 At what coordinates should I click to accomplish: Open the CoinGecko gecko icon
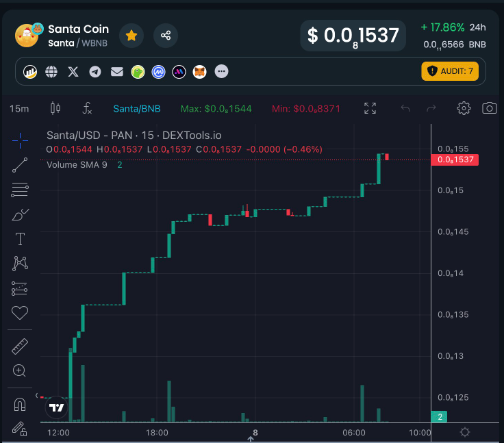click(x=138, y=71)
